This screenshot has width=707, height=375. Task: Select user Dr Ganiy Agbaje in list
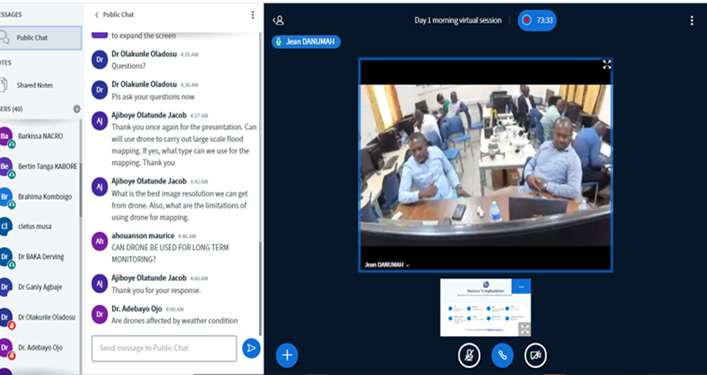[40, 287]
